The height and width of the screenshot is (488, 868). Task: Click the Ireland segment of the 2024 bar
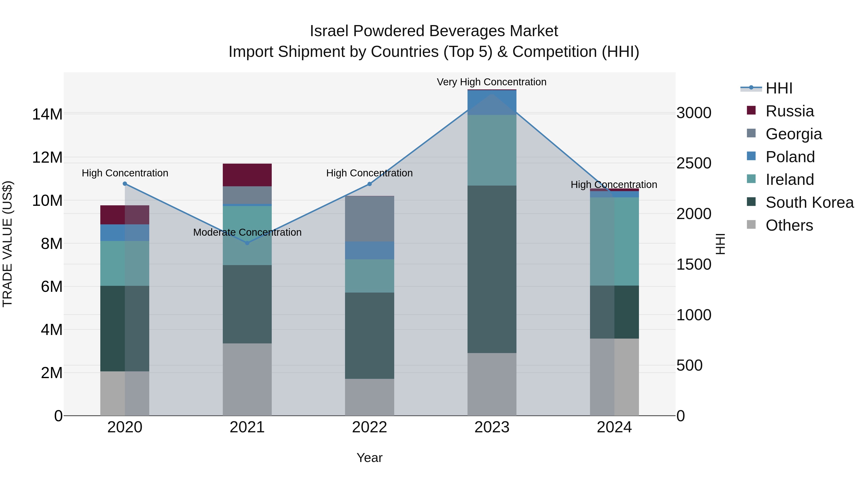(x=614, y=241)
